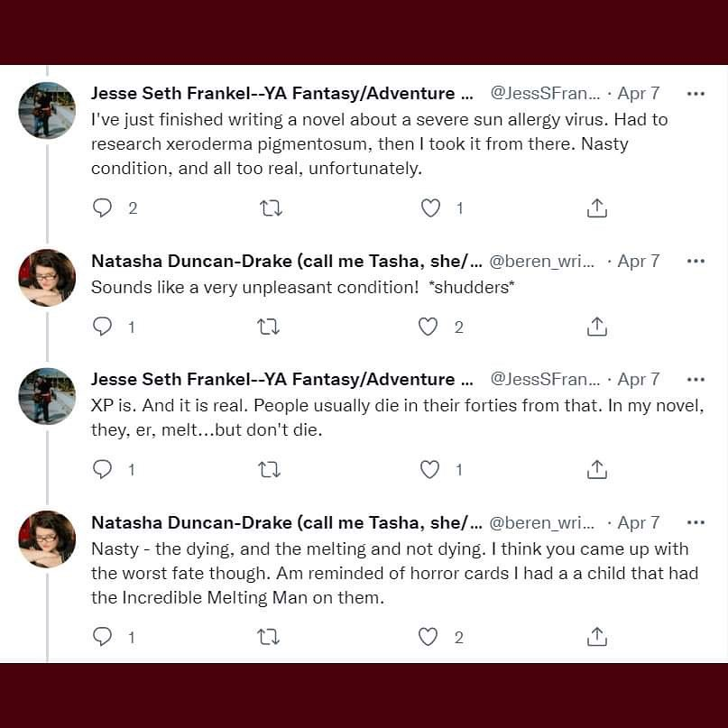
Task: Retweet the sun allergy virus novel tweet
Action: coord(271,208)
